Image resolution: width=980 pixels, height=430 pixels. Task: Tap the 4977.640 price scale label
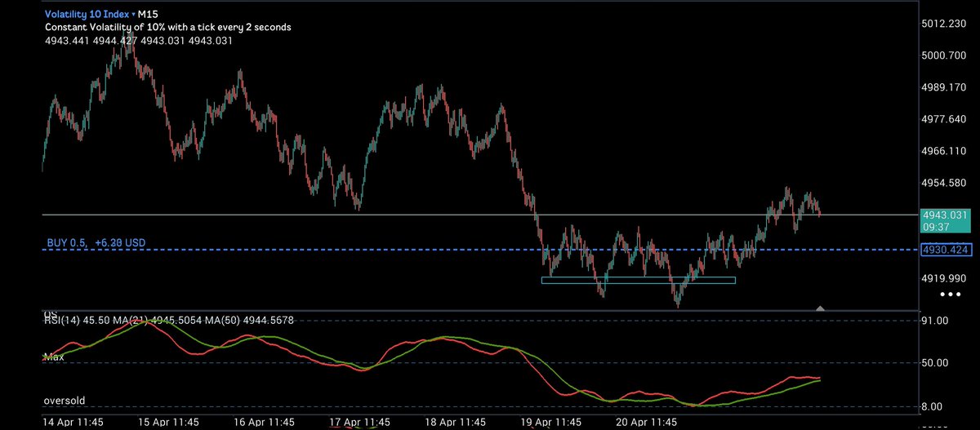[946, 119]
